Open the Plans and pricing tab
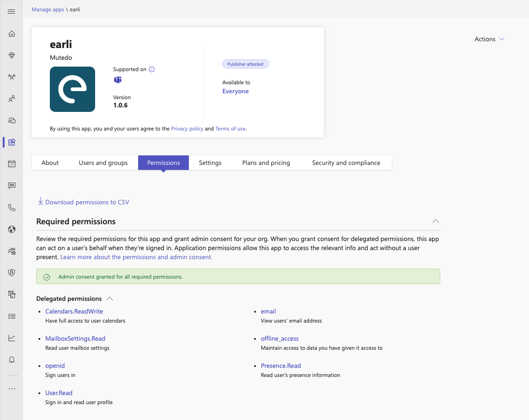Image resolution: width=529 pixels, height=420 pixels. point(266,163)
